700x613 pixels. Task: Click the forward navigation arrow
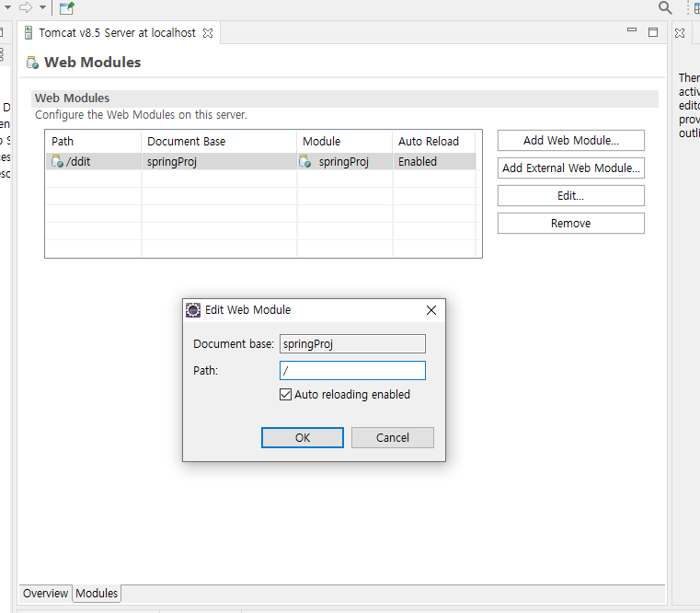(26, 7)
